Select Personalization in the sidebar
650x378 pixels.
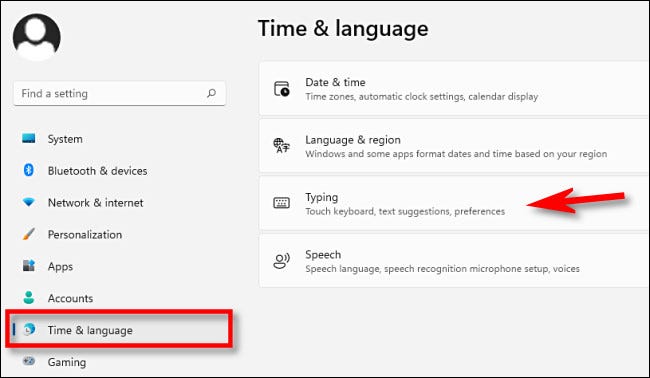click(x=85, y=235)
